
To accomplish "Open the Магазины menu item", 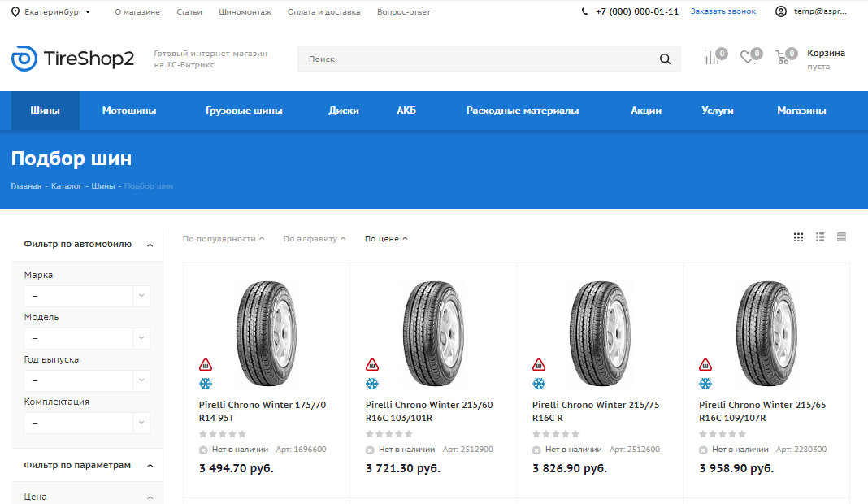I will [x=801, y=111].
